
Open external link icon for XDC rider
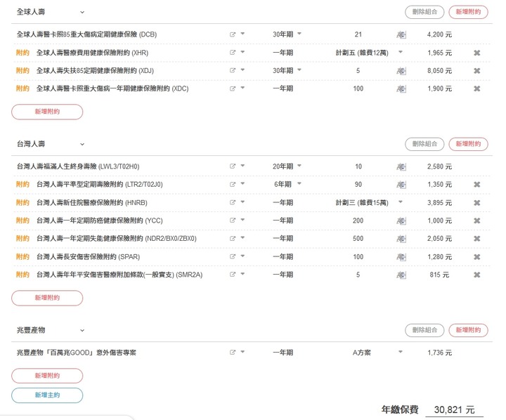[233, 88]
